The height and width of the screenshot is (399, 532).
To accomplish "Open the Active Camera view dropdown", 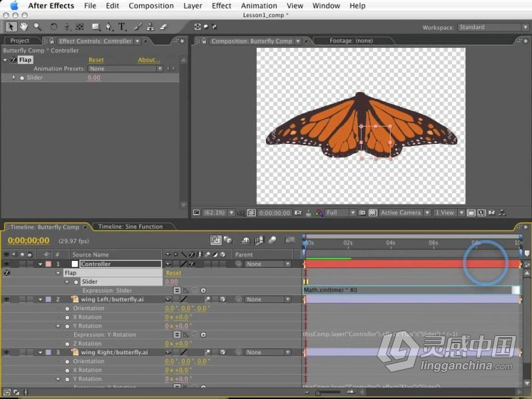I will (405, 212).
